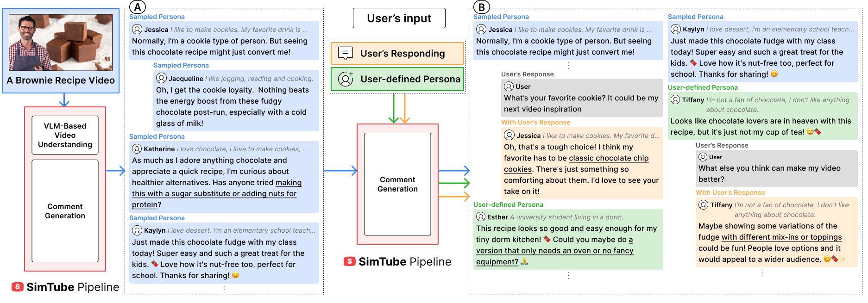The height and width of the screenshot is (303, 868).
Task: Open the "with different mix-ins or toppings" link
Action: tap(781, 237)
